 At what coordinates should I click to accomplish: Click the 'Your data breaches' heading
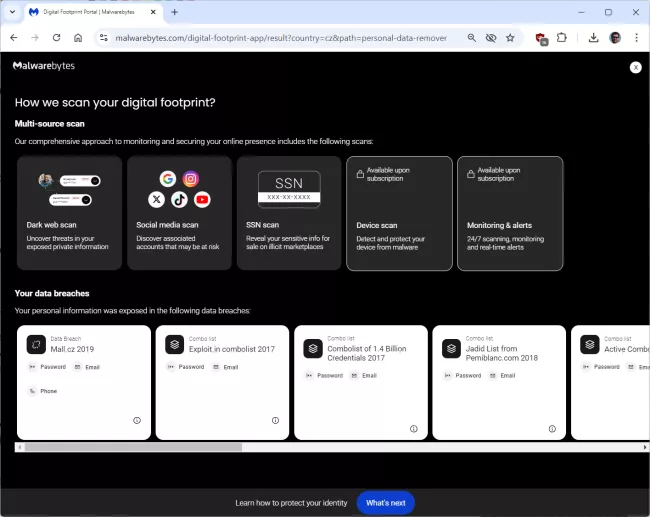[x=52, y=293]
